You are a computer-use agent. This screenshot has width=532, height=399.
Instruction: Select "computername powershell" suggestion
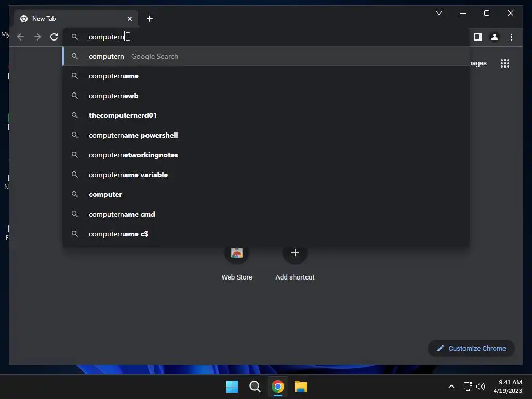(266, 135)
